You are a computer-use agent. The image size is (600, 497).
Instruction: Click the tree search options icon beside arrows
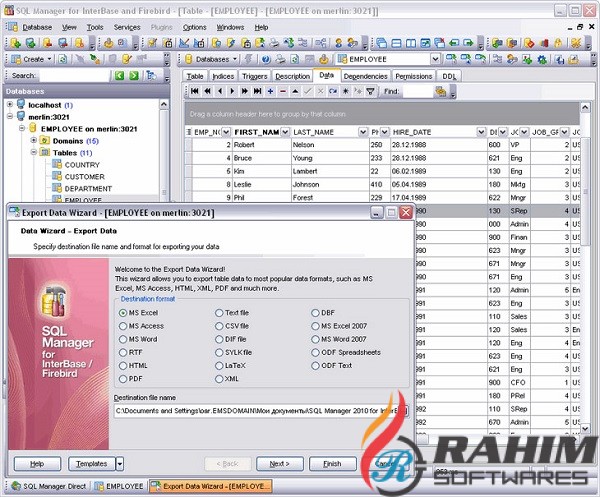tap(152, 75)
